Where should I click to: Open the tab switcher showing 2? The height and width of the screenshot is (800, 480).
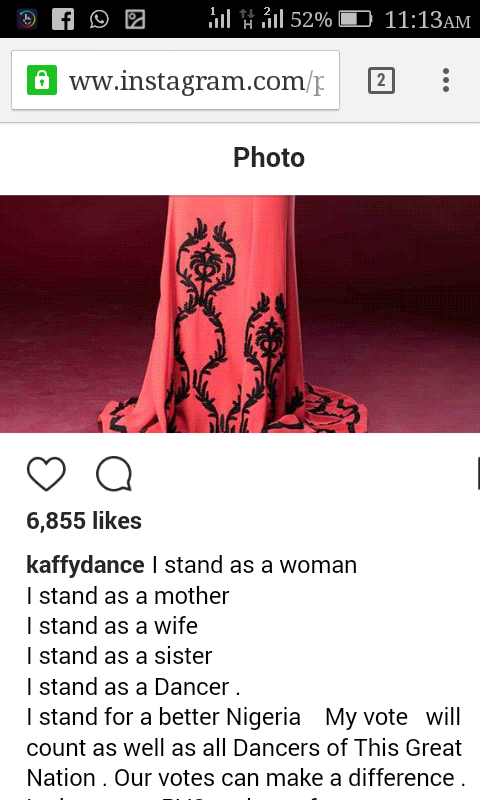click(x=381, y=81)
